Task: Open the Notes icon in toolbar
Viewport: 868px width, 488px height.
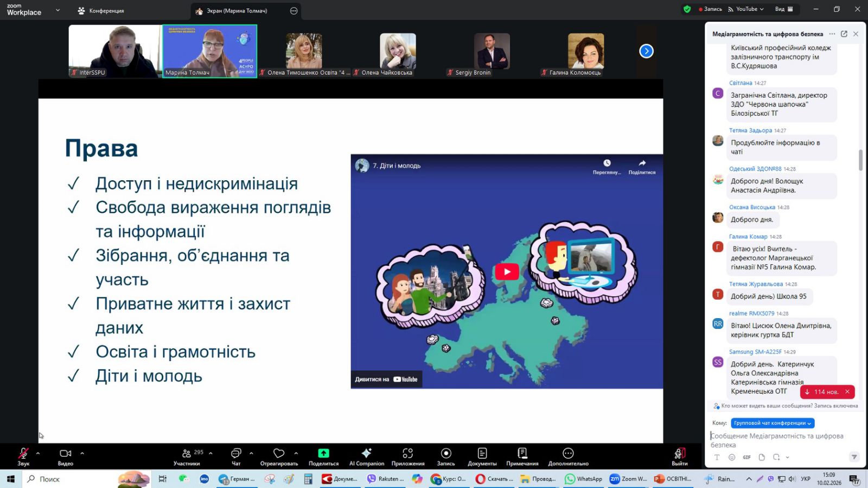Action: [x=522, y=454]
